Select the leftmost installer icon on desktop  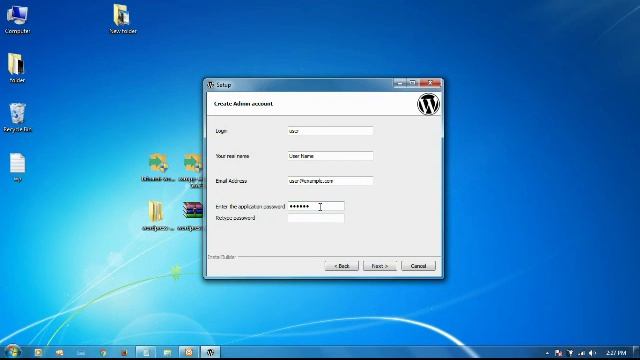click(x=158, y=167)
